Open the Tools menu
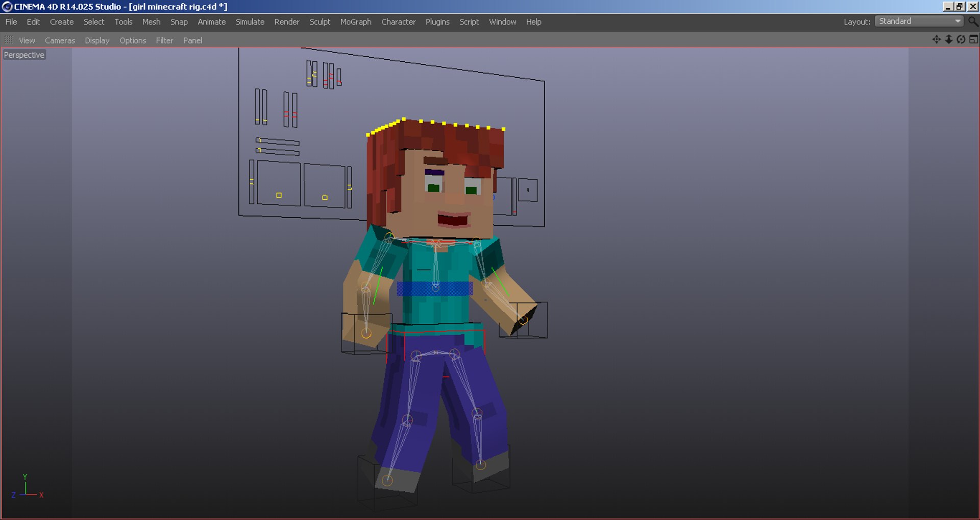Image resolution: width=980 pixels, height=520 pixels. coord(124,22)
